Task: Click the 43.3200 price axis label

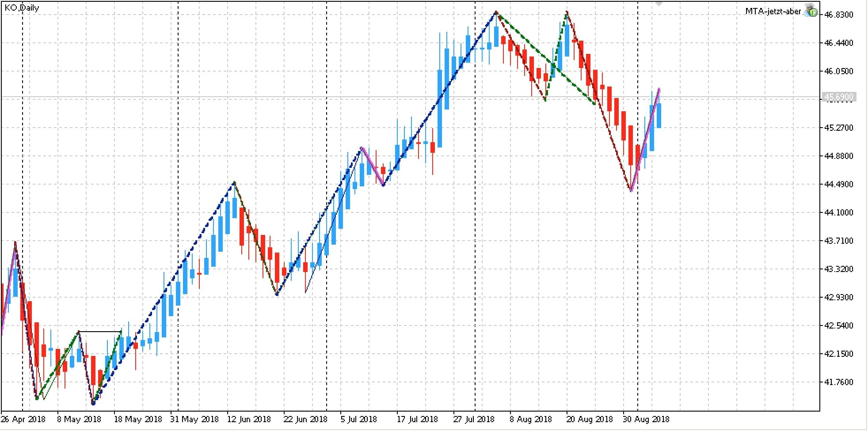Action: pyautogui.click(x=839, y=269)
